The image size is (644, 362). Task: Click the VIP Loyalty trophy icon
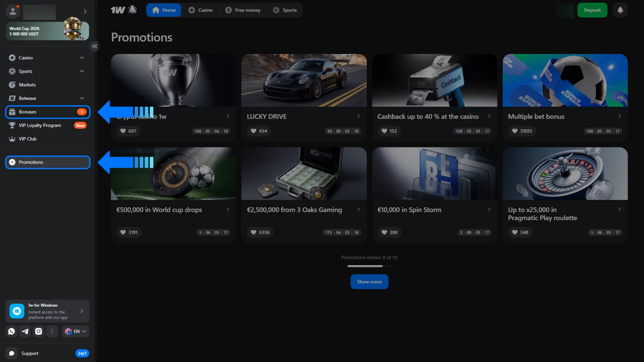click(x=12, y=125)
